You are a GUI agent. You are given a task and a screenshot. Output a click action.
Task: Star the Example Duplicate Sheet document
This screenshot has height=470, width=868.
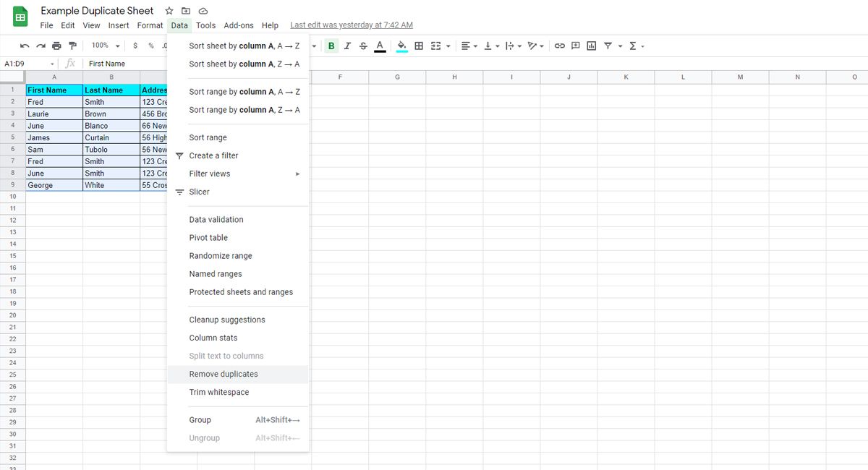pyautogui.click(x=169, y=11)
